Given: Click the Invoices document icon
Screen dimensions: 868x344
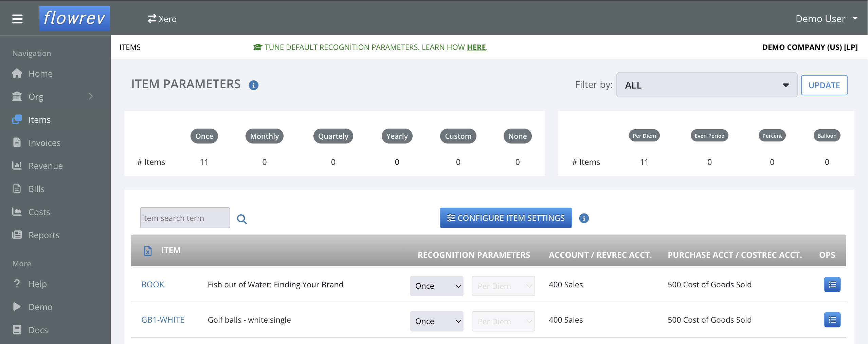Looking at the screenshot, I should [17, 142].
